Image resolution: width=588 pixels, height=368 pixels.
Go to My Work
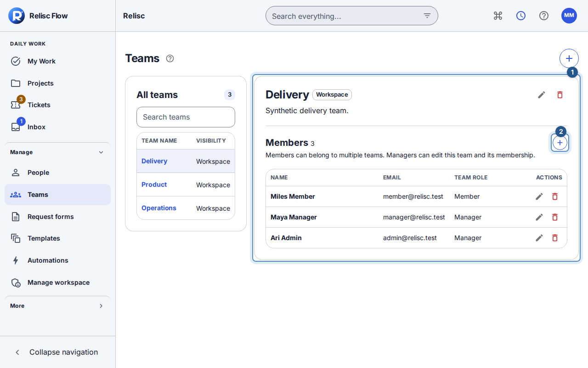(x=57, y=61)
